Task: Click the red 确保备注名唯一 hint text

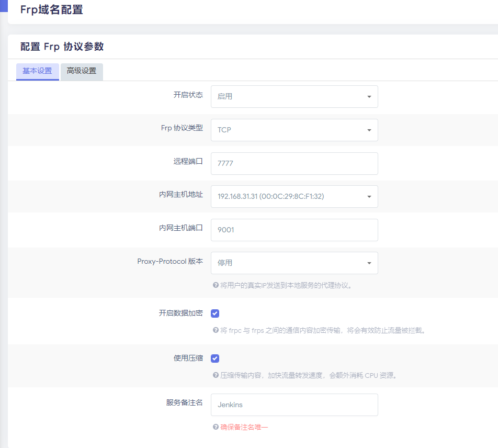Action: point(244,427)
